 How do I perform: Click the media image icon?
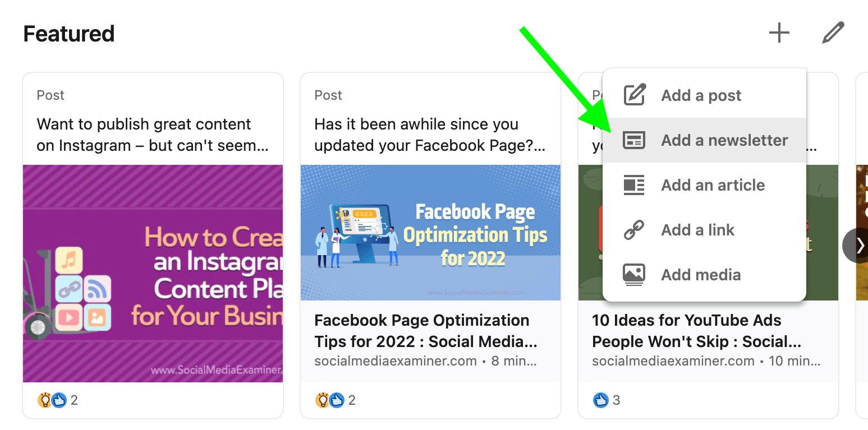pyautogui.click(x=635, y=275)
